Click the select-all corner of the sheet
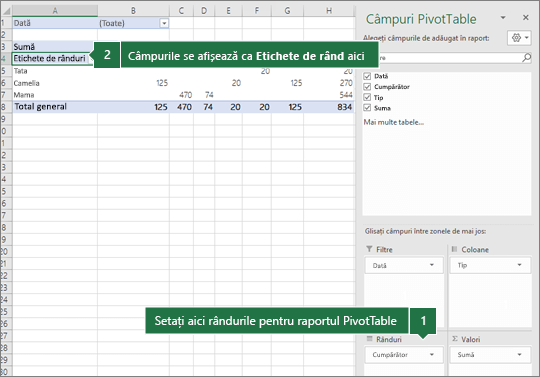Screen dimensions: 540x377 (7, 11)
